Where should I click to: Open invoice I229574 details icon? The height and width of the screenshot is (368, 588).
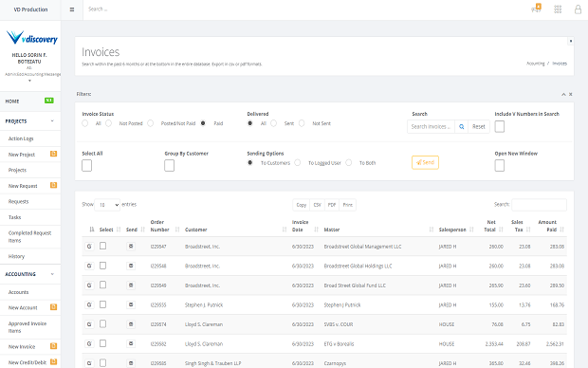(89, 324)
